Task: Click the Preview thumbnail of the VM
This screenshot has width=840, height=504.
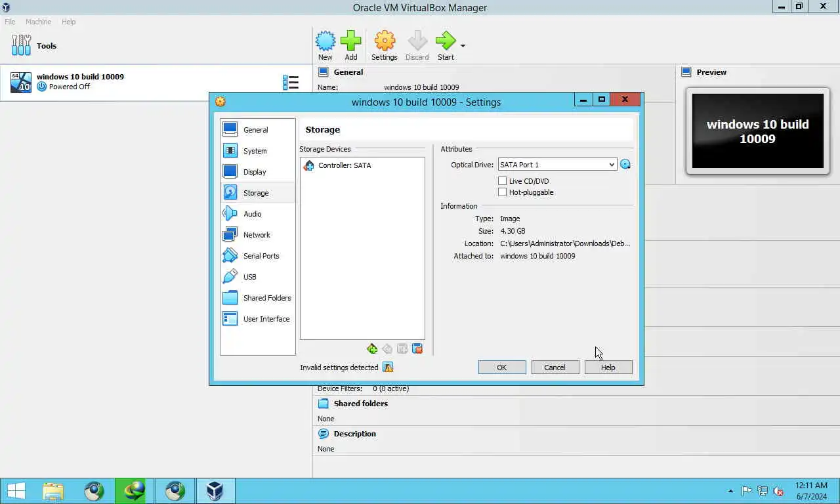Action: coord(758,131)
